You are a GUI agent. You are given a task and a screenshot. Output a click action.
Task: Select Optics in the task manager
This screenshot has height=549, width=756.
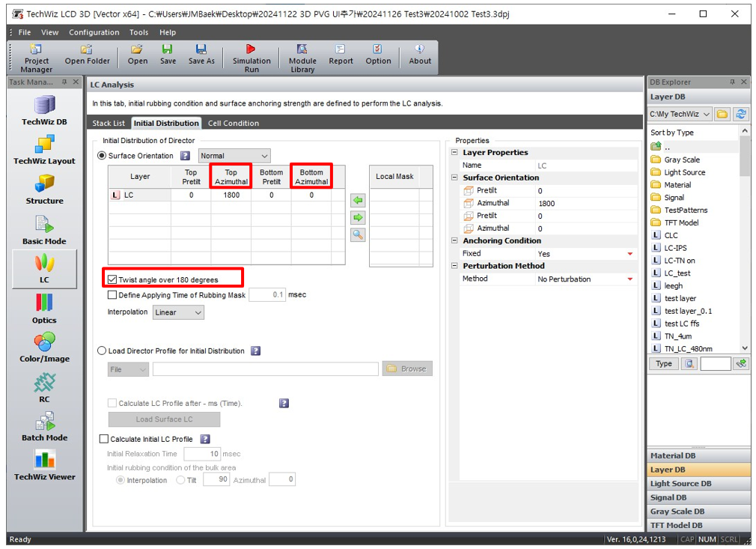click(x=44, y=309)
